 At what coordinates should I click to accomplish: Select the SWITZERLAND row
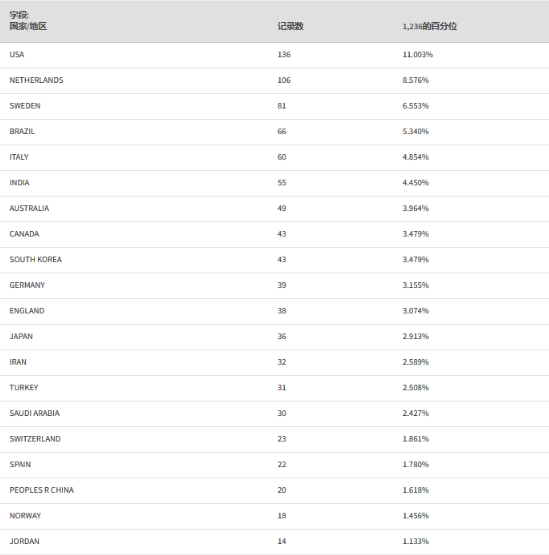[x=274, y=439]
